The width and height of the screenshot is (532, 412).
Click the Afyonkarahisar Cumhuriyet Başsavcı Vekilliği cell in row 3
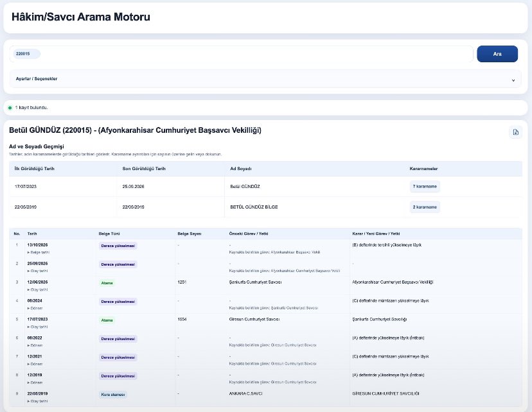(x=393, y=282)
